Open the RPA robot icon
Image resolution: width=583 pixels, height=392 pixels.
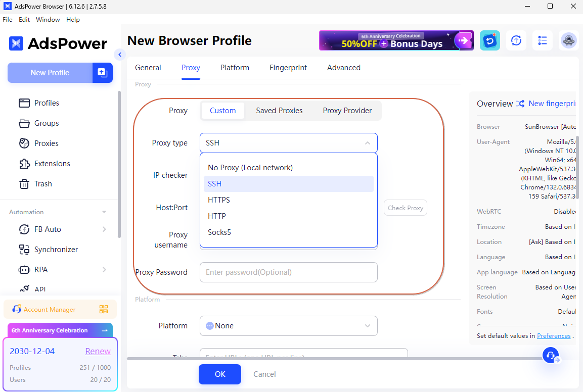click(x=24, y=269)
